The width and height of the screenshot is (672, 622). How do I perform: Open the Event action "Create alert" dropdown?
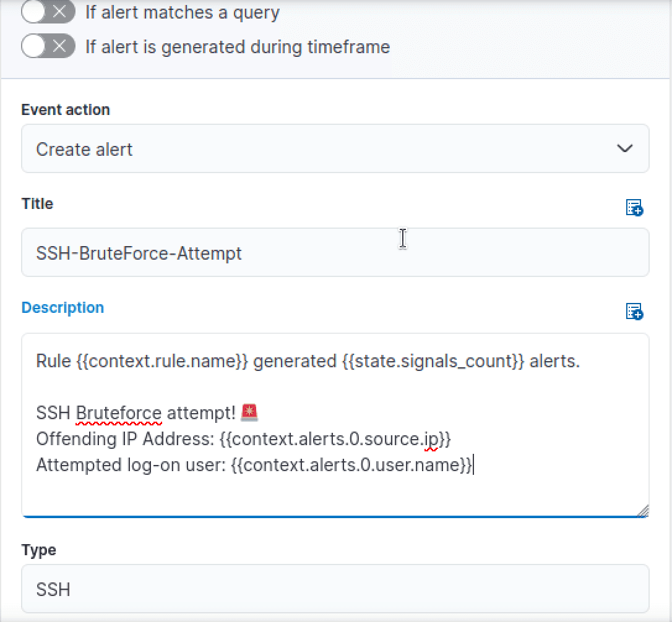click(x=335, y=148)
